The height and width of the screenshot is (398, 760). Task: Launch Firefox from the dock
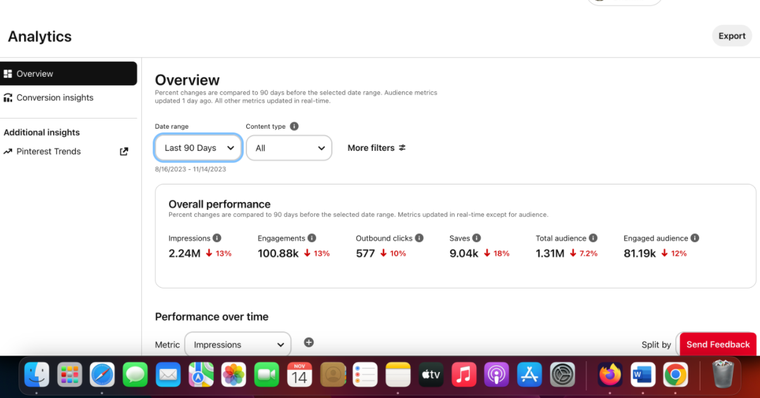pos(610,375)
